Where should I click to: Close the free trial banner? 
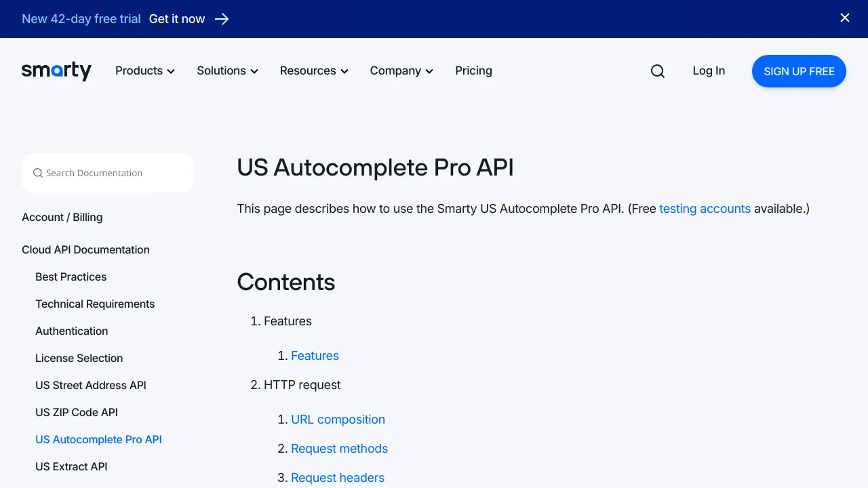[x=845, y=18]
